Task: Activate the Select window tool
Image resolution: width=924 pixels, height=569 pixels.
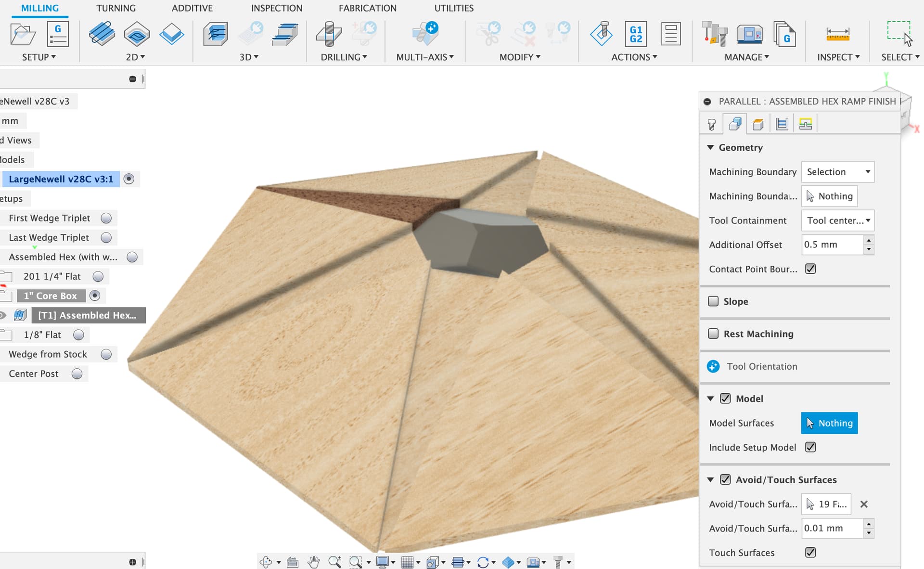Action: point(899,34)
